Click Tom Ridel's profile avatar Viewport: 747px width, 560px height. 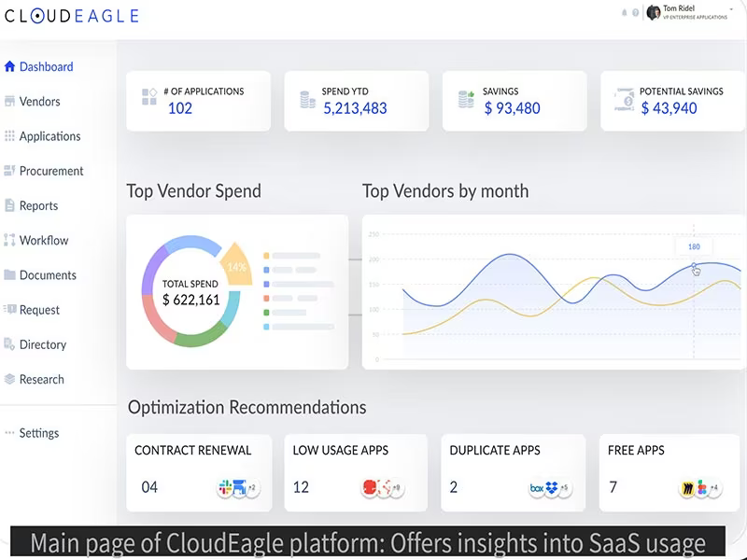click(x=653, y=12)
